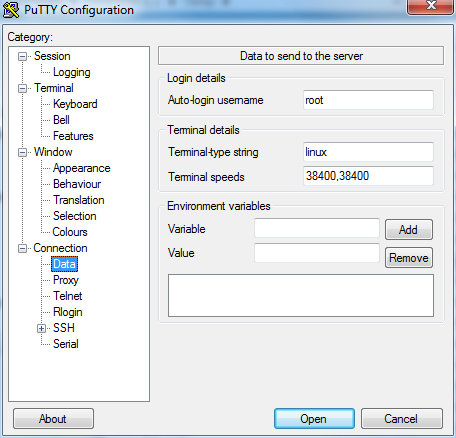456x438 pixels.
Task: Click the Terminal-type string field
Action: pos(368,152)
